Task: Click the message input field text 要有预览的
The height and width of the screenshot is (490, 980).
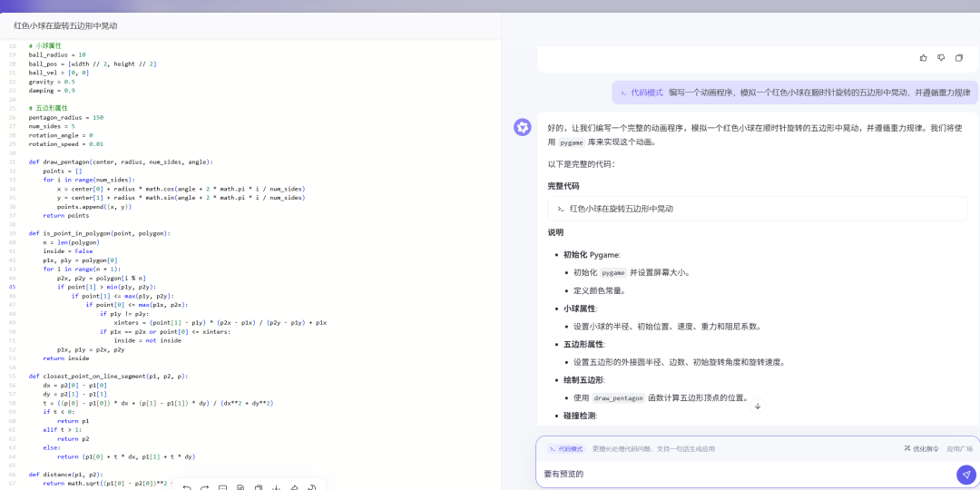Action: point(563,474)
